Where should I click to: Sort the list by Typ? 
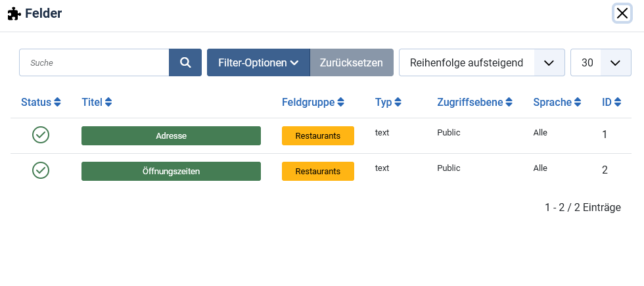pos(388,102)
